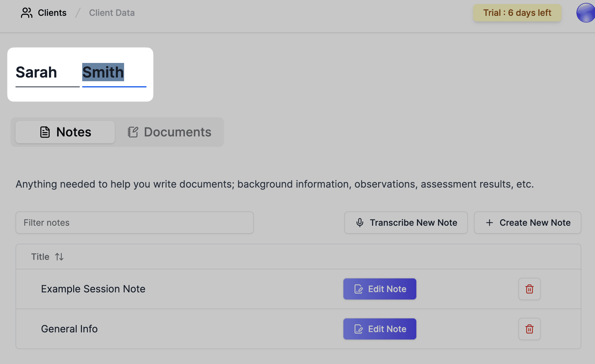Open the Trial 6 days left badge

pyautogui.click(x=517, y=13)
